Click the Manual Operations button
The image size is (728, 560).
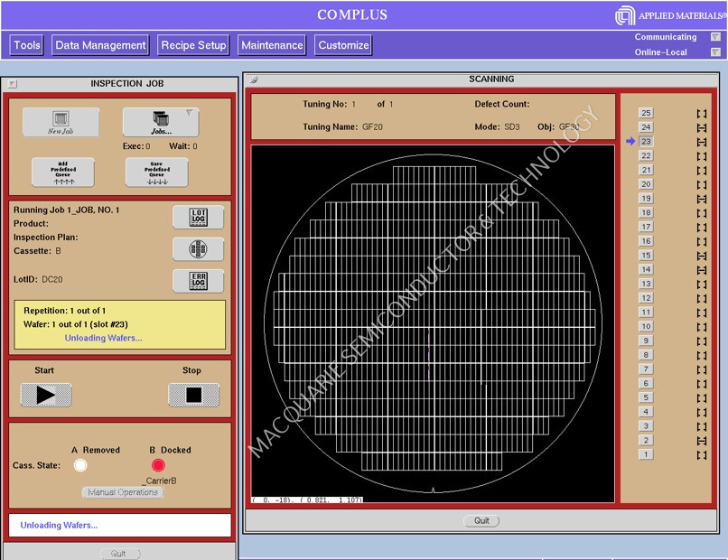coord(123,492)
